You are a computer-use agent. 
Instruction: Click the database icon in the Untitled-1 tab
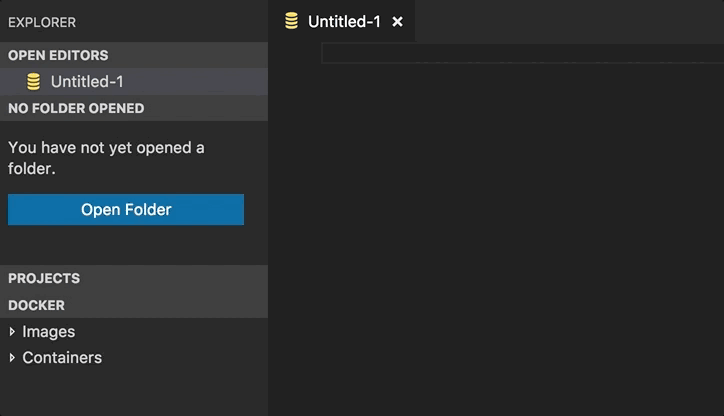click(x=291, y=21)
